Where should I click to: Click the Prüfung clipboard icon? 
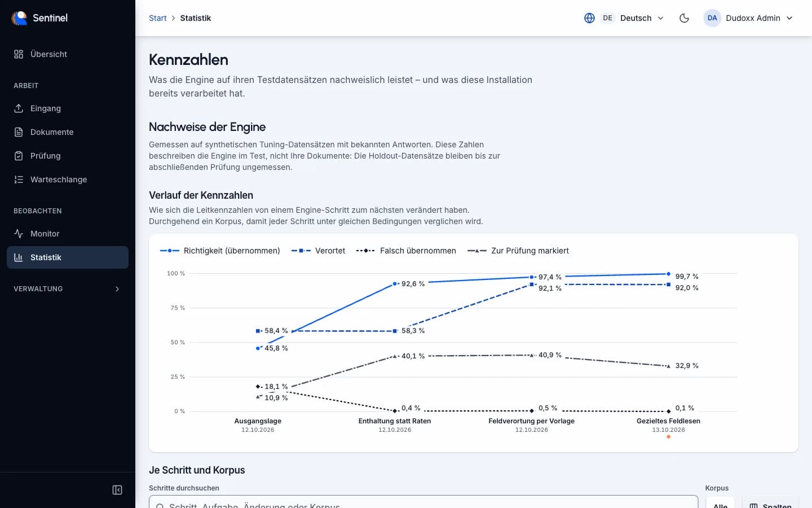click(19, 156)
